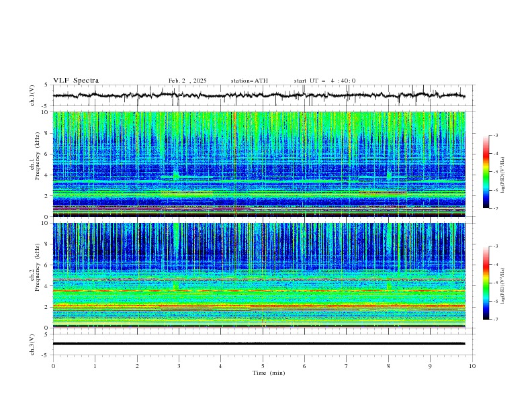Click the "4" tick label on Time axis

pyautogui.click(x=221, y=366)
